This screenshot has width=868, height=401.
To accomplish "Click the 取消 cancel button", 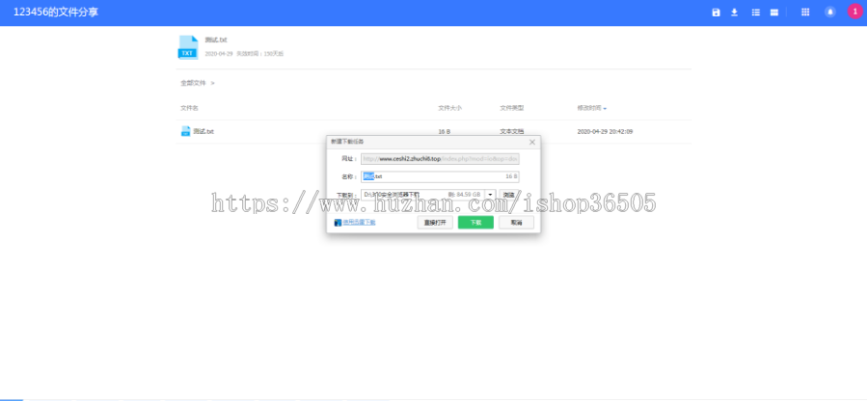I will click(516, 223).
